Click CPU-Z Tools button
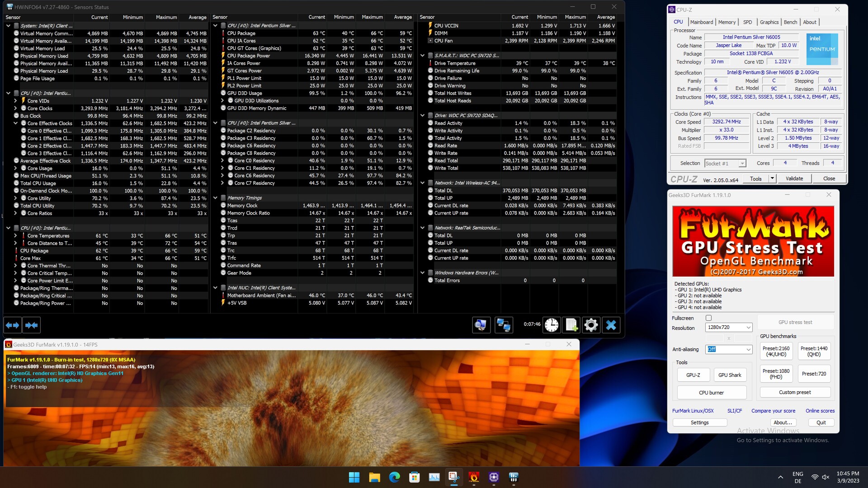Image resolution: width=868 pixels, height=488 pixels. [756, 178]
